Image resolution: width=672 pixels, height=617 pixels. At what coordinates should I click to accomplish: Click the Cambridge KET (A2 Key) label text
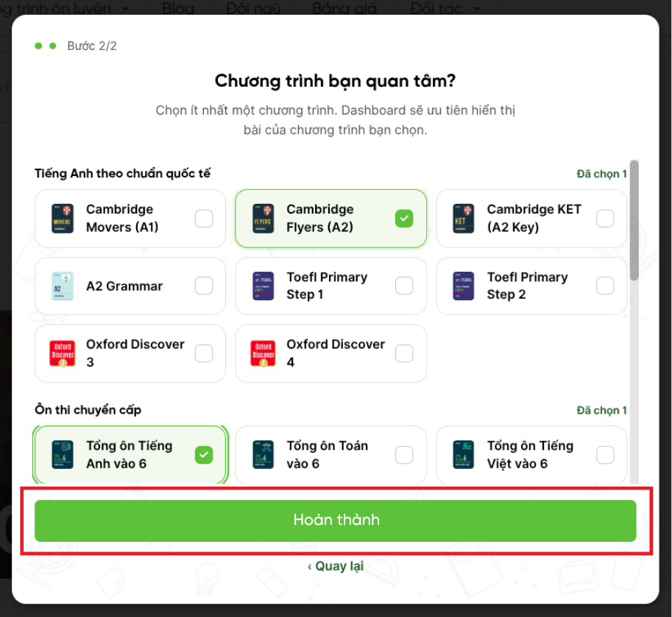[534, 218]
